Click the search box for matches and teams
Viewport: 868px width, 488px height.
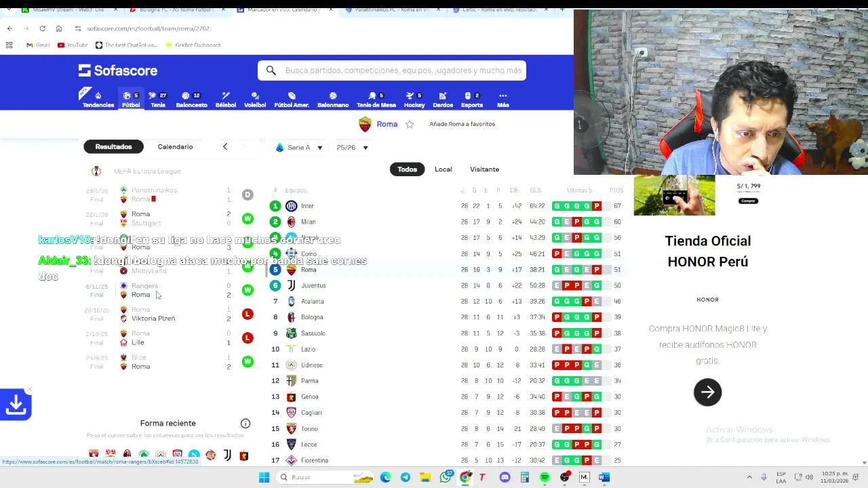[x=392, y=70]
